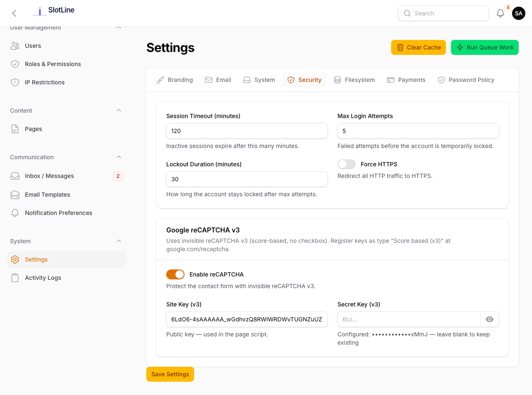Click the trash icon on Clear Cache
The width and height of the screenshot is (532, 395).
(400, 47)
